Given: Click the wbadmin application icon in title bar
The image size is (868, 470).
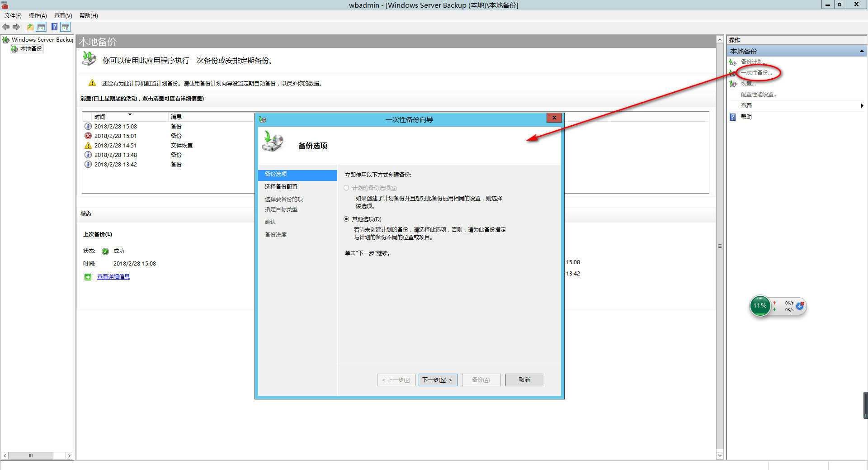Looking at the screenshot, I should click(x=5, y=5).
